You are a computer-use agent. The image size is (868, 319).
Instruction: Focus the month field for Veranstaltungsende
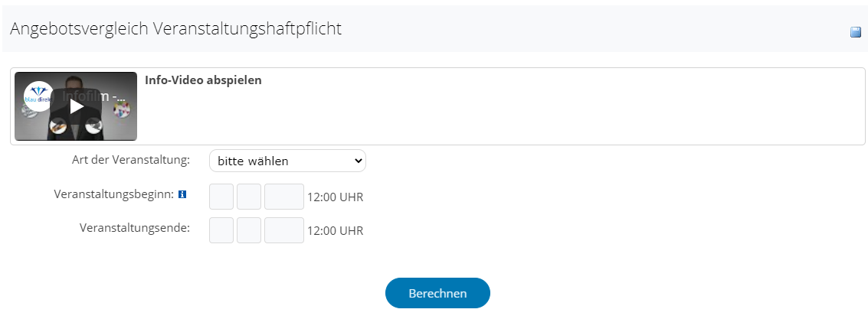[x=249, y=229]
